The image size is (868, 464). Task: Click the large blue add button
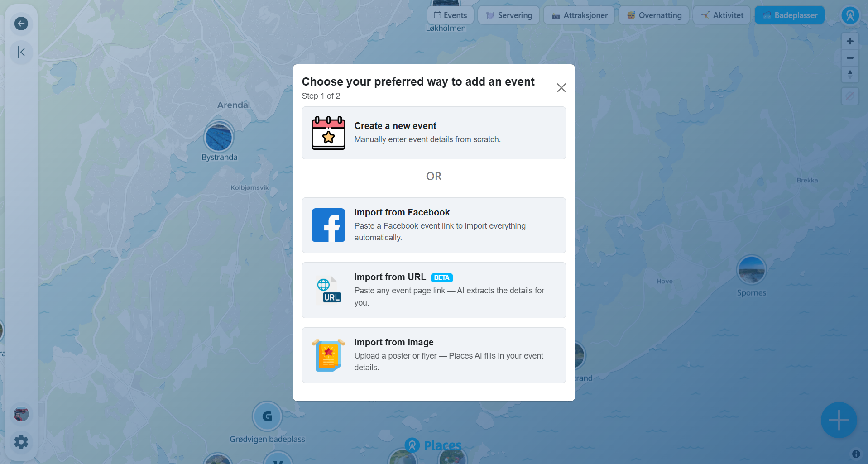point(839,420)
